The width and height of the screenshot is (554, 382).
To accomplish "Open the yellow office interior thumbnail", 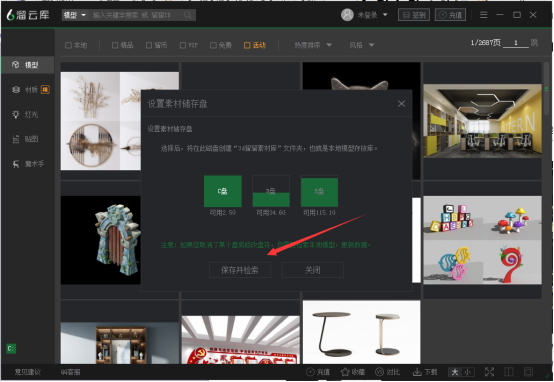I will (x=482, y=121).
